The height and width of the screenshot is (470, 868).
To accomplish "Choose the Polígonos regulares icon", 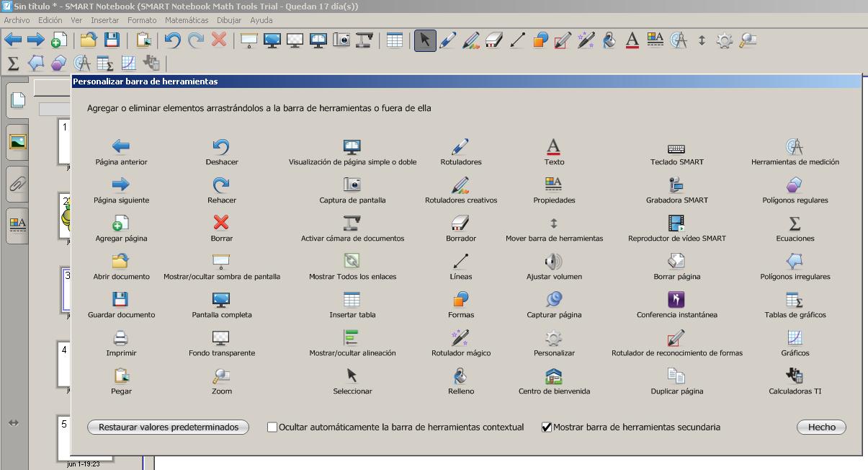I will [x=795, y=185].
